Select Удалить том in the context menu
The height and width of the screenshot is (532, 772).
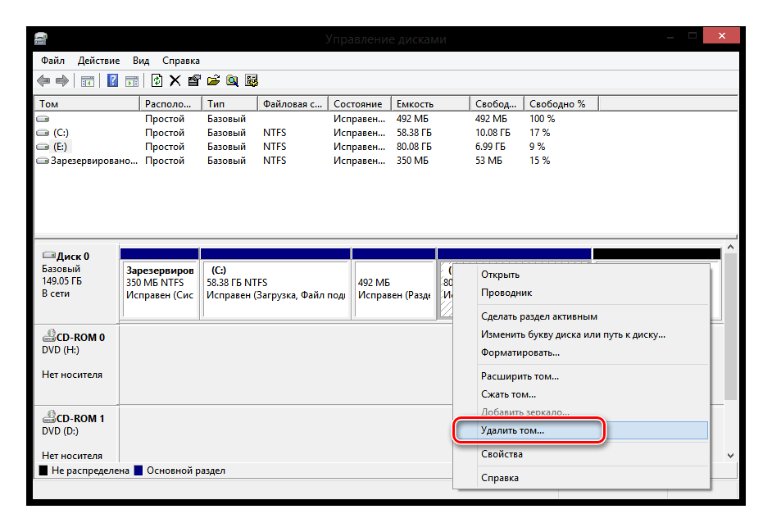pos(512,430)
